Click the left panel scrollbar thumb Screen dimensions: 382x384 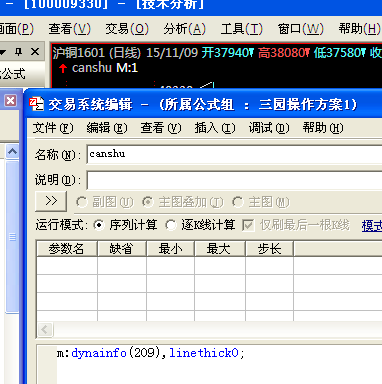coord(12,237)
